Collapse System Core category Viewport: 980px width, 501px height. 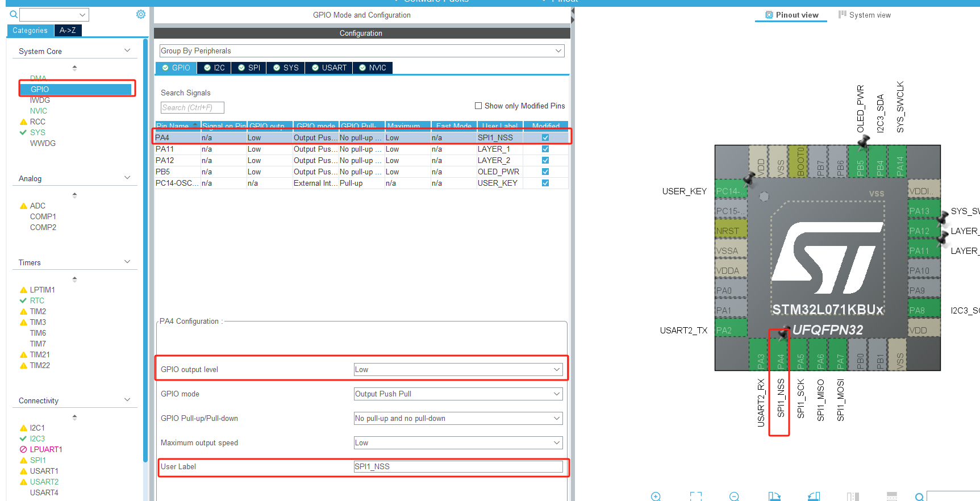(127, 51)
